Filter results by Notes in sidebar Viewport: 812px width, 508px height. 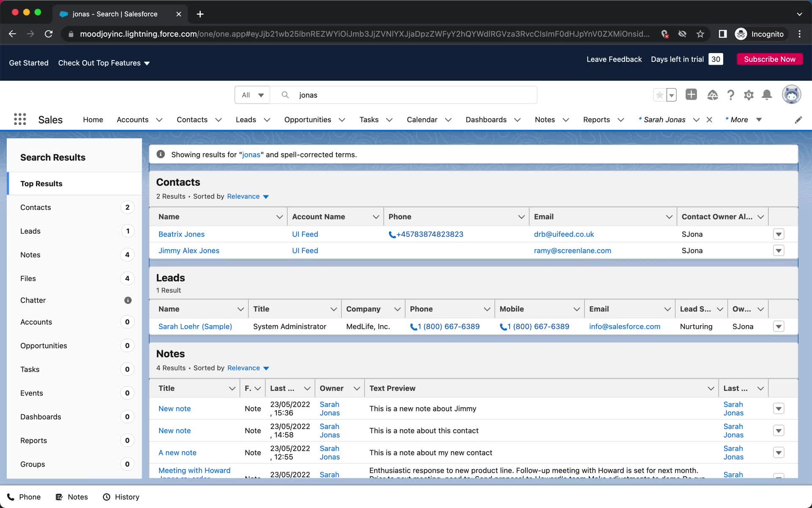tap(74, 255)
